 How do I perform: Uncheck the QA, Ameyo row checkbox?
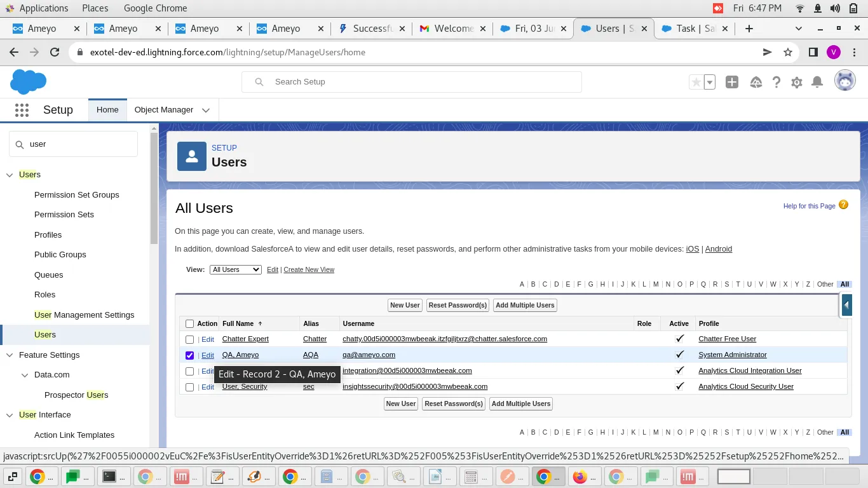pos(189,355)
